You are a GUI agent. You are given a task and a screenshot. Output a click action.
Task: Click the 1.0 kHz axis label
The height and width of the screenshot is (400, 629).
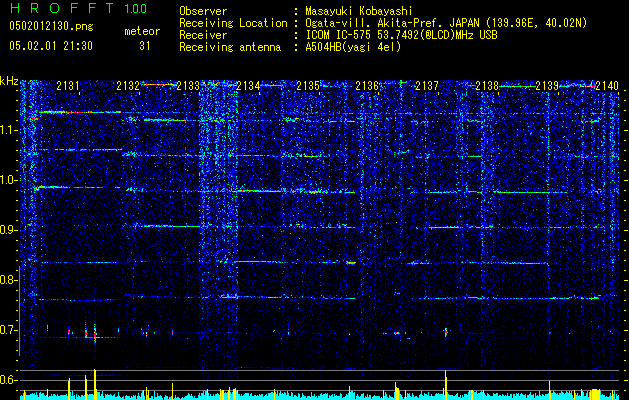pos(9,180)
